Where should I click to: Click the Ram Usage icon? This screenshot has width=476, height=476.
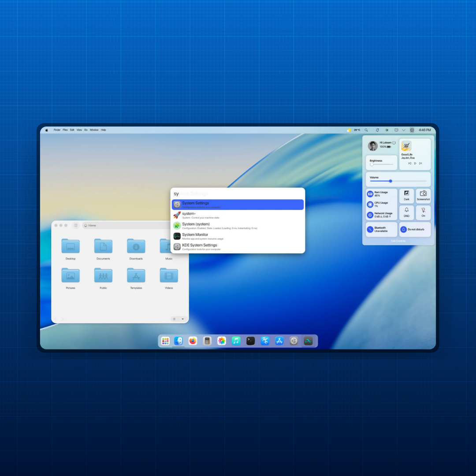tap(370, 194)
